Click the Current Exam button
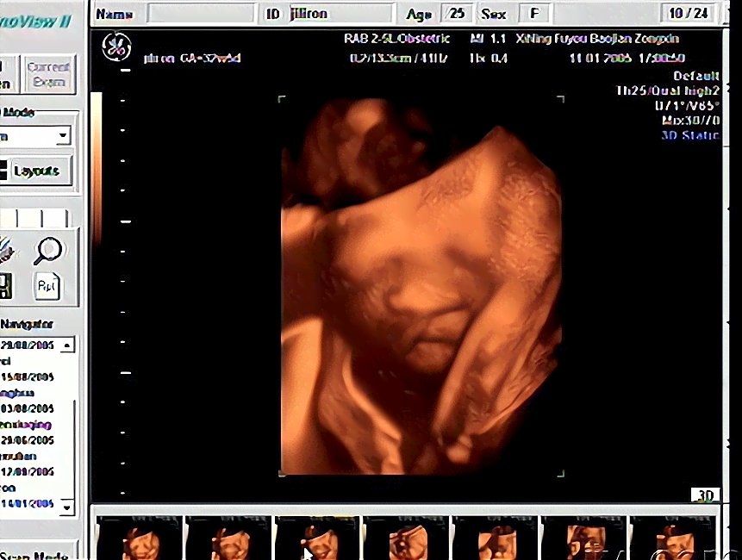 [x=48, y=74]
